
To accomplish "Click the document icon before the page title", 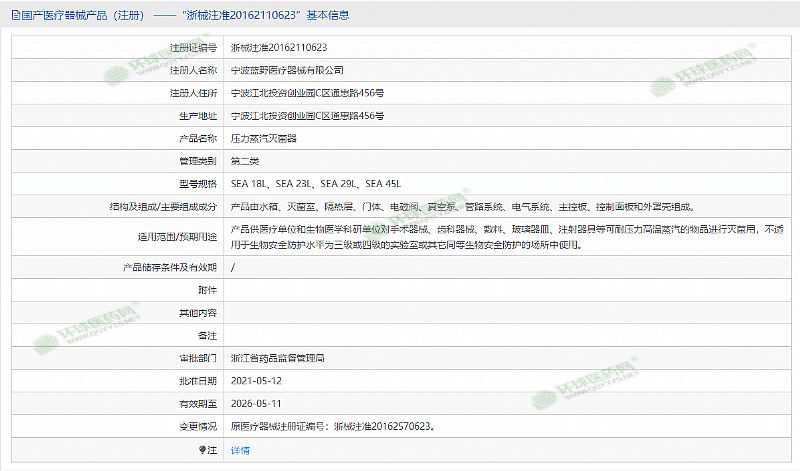I will pyautogui.click(x=12, y=17).
